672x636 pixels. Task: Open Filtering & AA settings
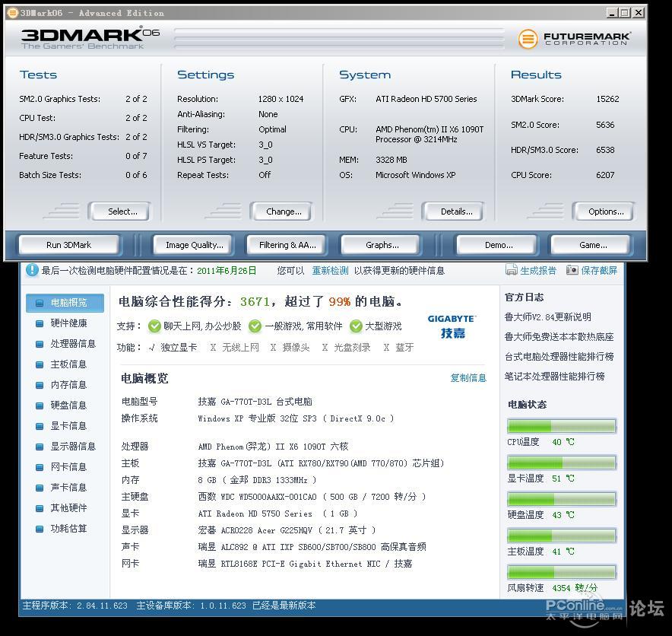287,245
